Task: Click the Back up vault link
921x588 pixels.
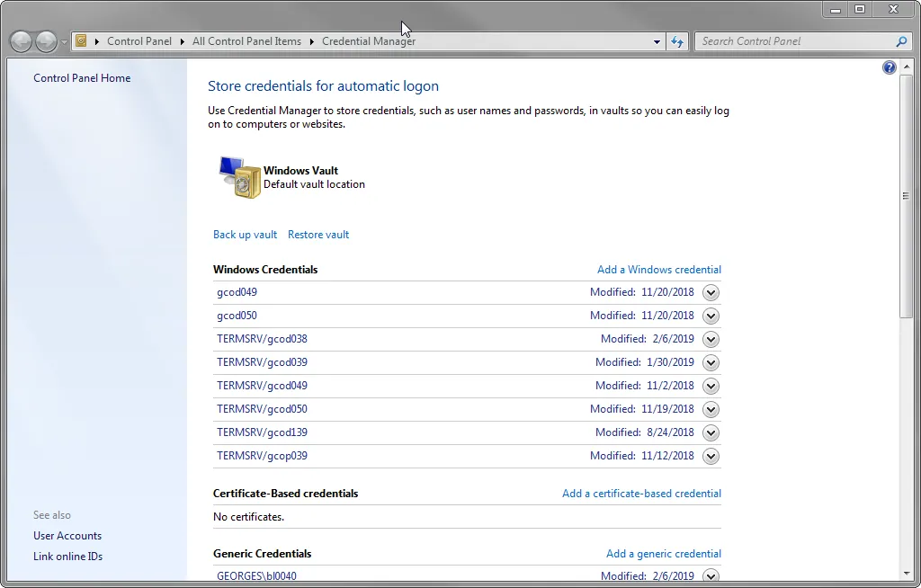Action: 245,235
